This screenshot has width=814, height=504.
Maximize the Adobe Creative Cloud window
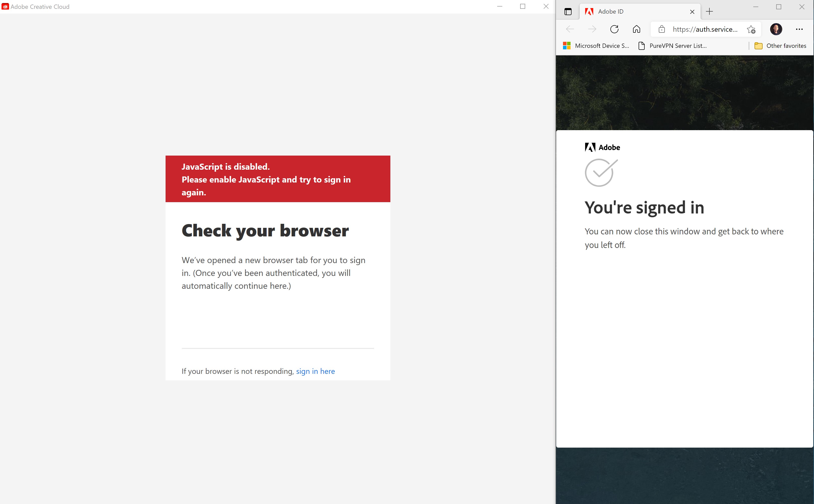[523, 6]
